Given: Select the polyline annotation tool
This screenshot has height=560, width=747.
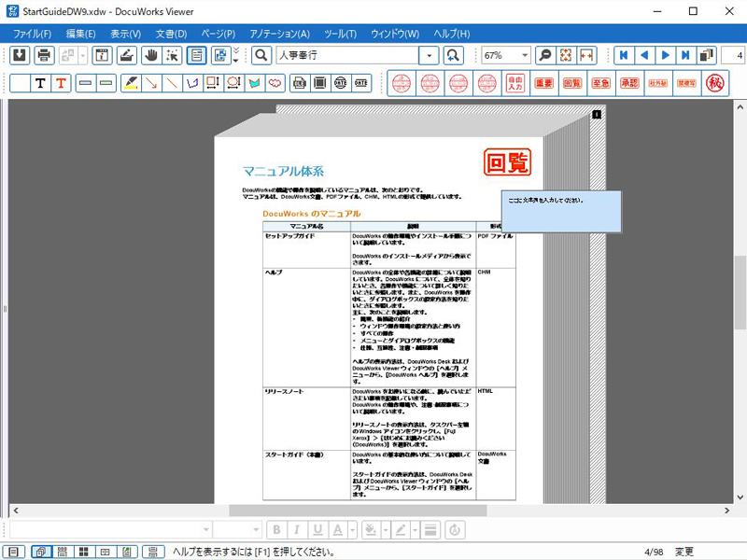Looking at the screenshot, I should (192, 83).
